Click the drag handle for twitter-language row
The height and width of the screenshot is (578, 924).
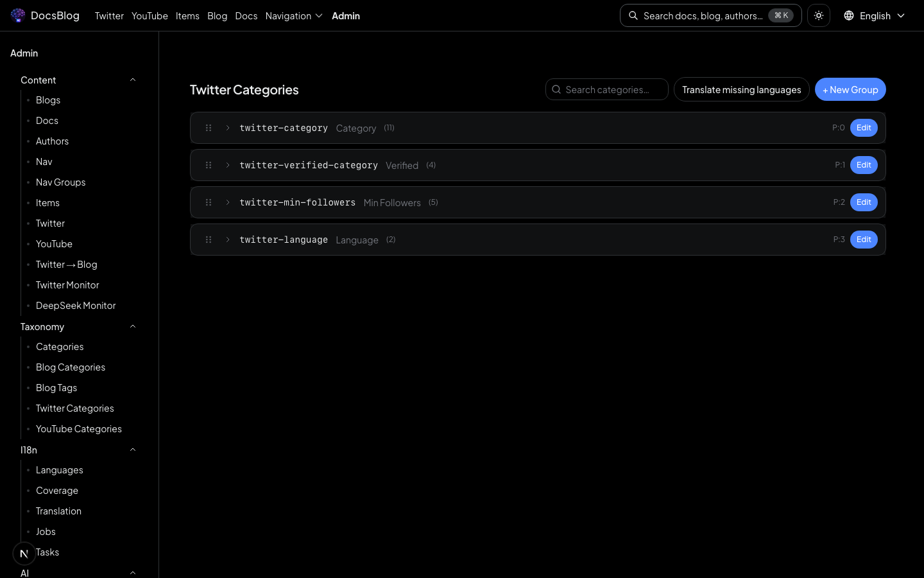click(x=209, y=240)
